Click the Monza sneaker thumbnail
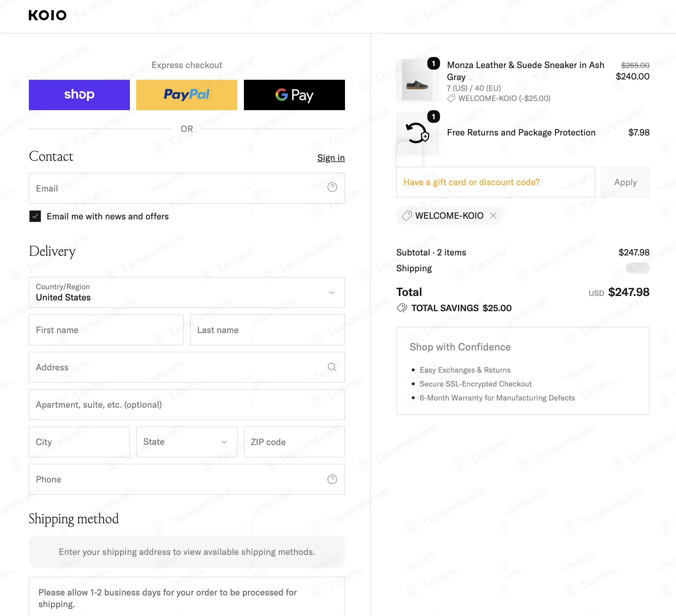The height and width of the screenshot is (616, 676). tap(417, 80)
